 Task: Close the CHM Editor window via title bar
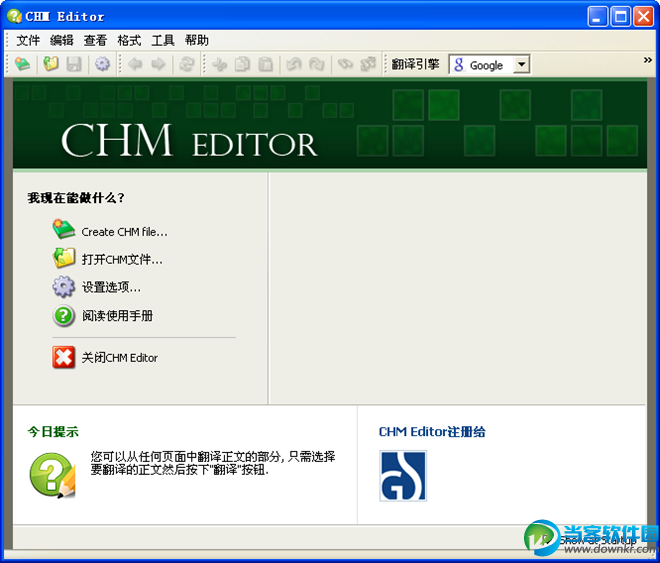644,17
